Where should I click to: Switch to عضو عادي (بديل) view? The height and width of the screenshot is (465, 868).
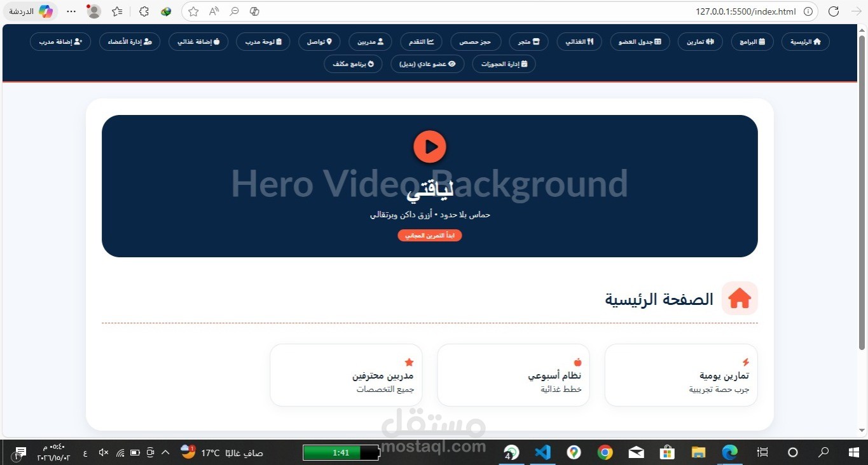tap(427, 64)
